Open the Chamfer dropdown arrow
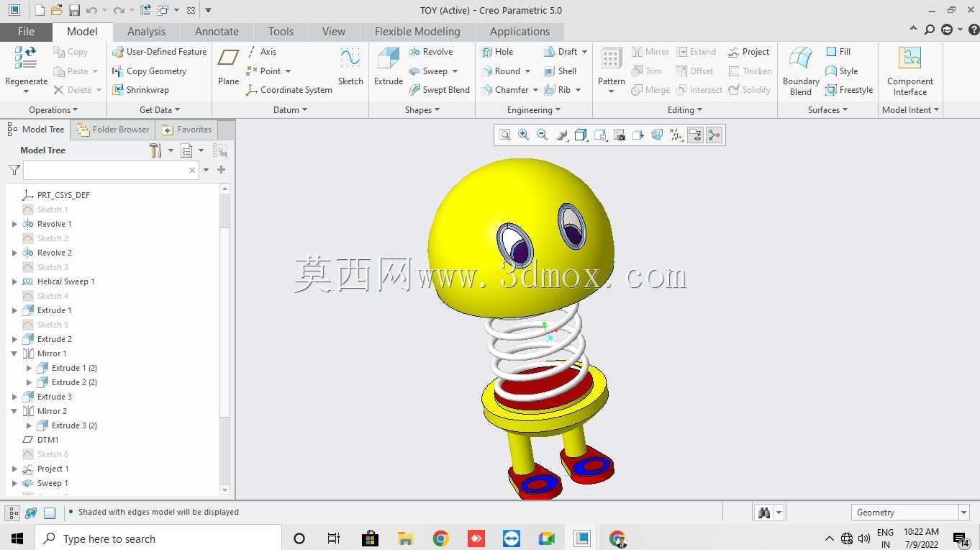 click(535, 90)
